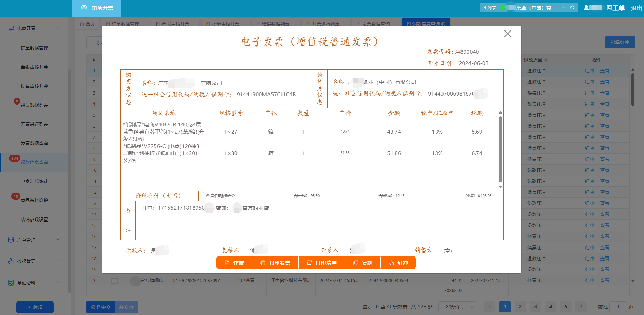Click the refresh icon in top company selector
This screenshot has width=644, height=315.
pos(572,7)
